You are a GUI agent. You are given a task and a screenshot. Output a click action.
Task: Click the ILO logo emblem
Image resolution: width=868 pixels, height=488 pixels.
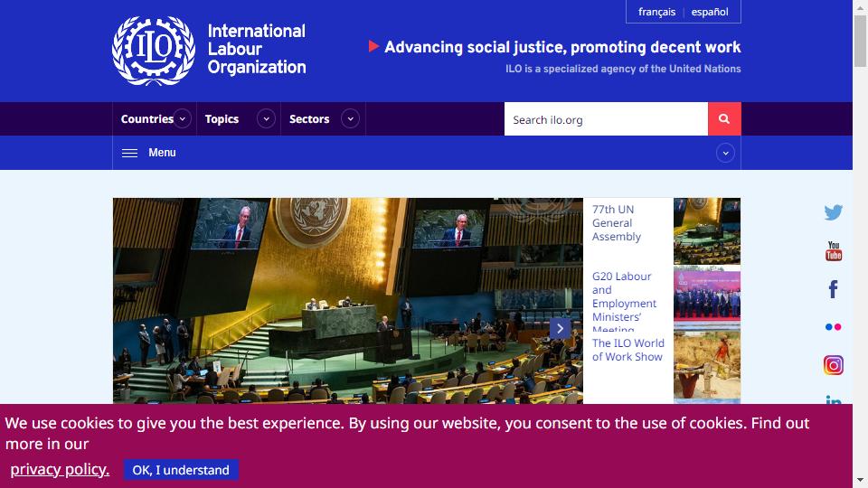[x=154, y=51]
